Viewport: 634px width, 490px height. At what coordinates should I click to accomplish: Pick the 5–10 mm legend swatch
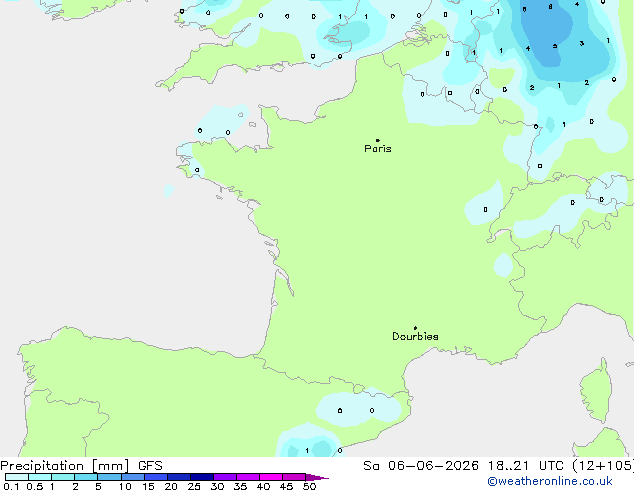109,477
